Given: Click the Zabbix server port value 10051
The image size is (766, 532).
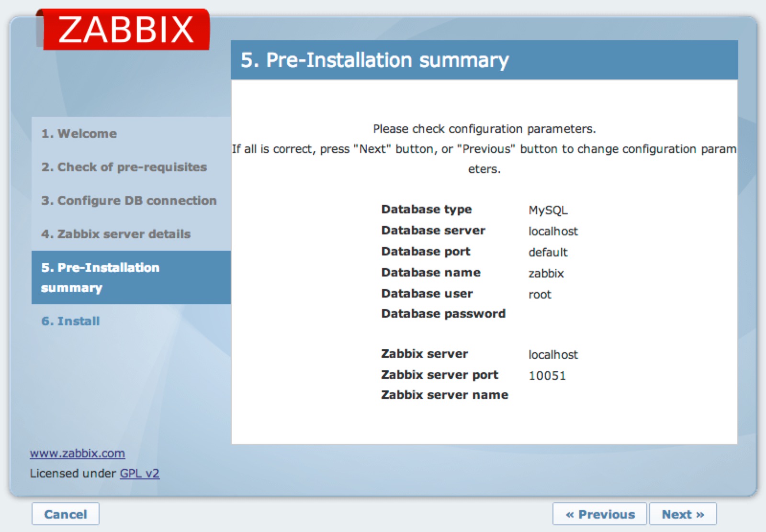Looking at the screenshot, I should [x=547, y=375].
